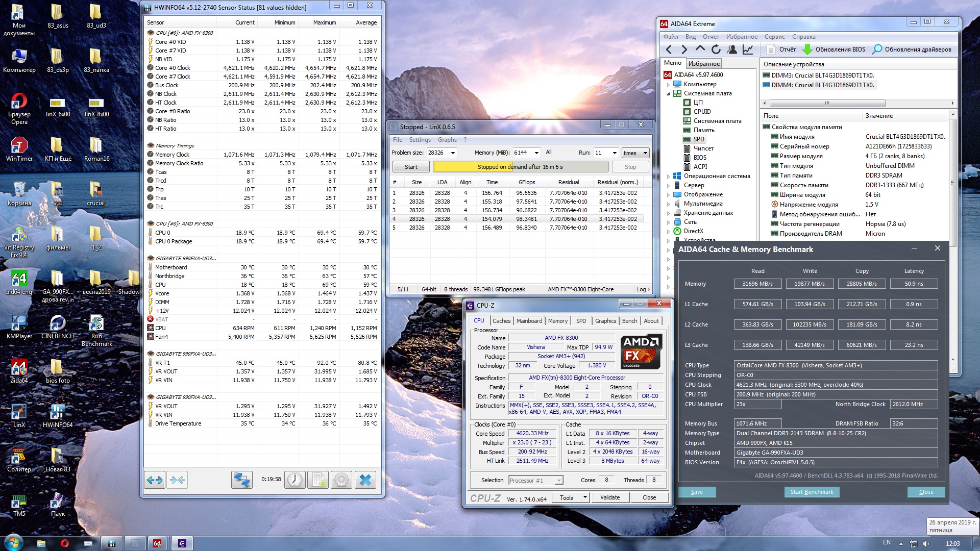Viewport: 980px width, 551px height.
Task: Collapse Системная плата tree node
Action: coord(668,93)
